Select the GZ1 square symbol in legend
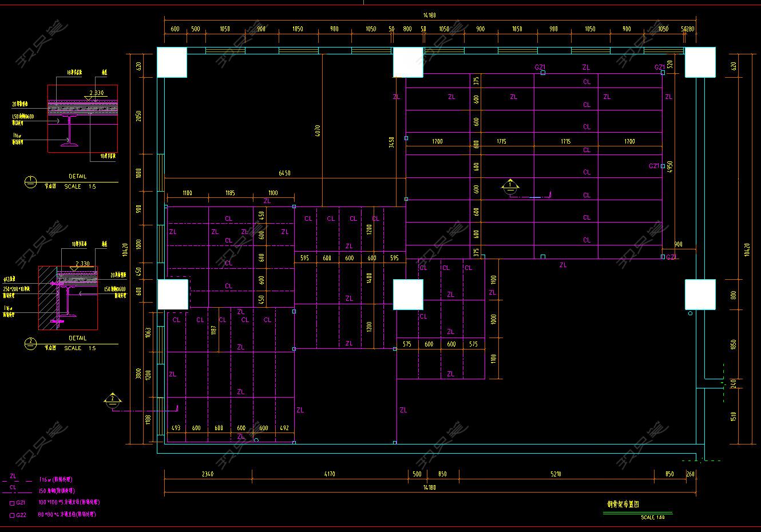 pyautogui.click(x=11, y=503)
